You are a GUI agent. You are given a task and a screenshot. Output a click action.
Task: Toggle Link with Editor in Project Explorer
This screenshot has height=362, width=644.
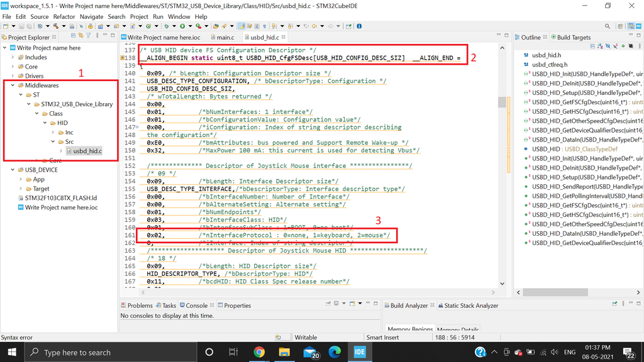click(81, 36)
